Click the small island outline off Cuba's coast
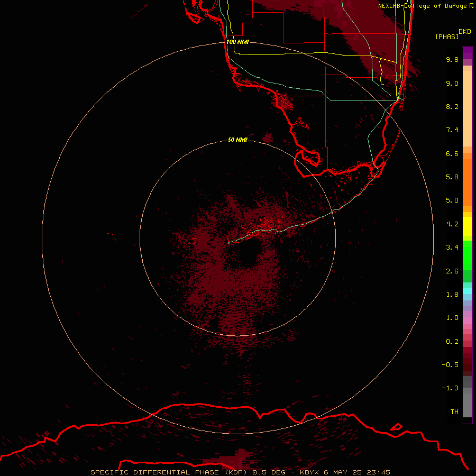476x476 pixels. [x=396, y=427]
